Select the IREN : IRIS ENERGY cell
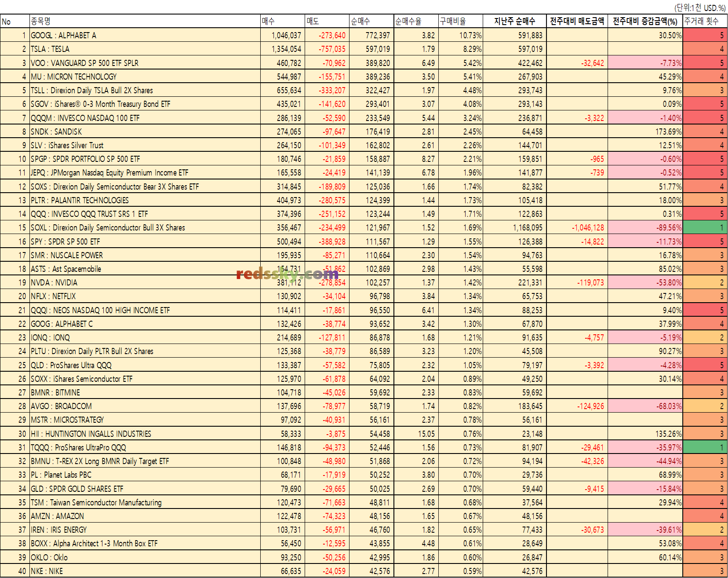728x578 pixels. click(145, 530)
